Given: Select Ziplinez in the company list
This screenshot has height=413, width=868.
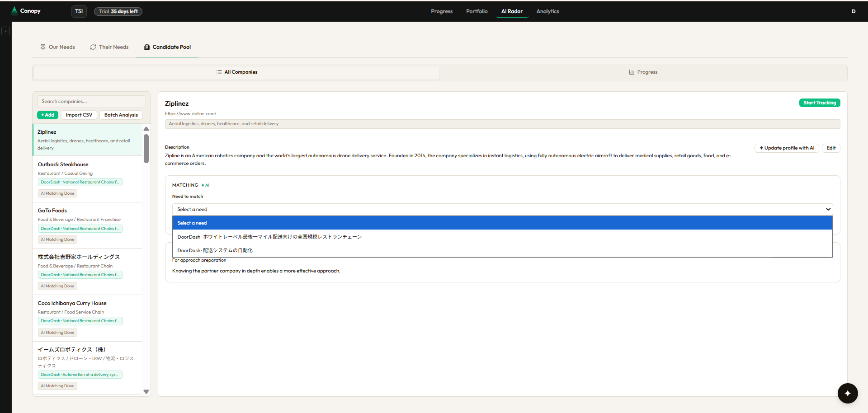Looking at the screenshot, I should (x=87, y=140).
